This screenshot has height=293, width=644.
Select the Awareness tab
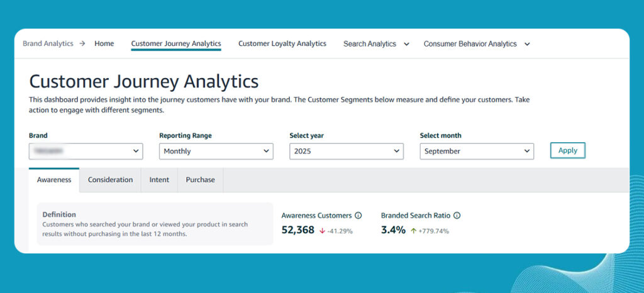pyautogui.click(x=54, y=180)
